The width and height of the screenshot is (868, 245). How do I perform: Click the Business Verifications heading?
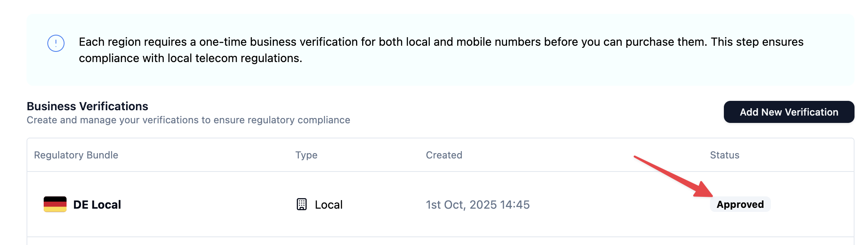87,106
